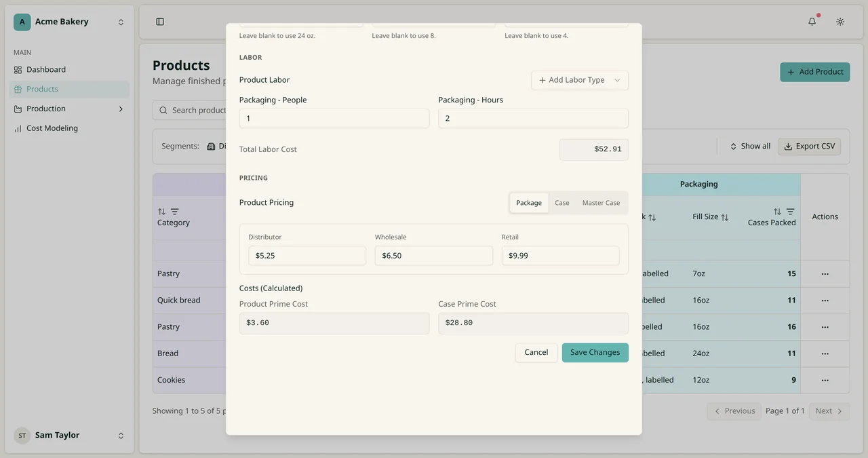This screenshot has width=868, height=458.
Task: Open actions menu for Quick bread row
Action: coord(825,301)
